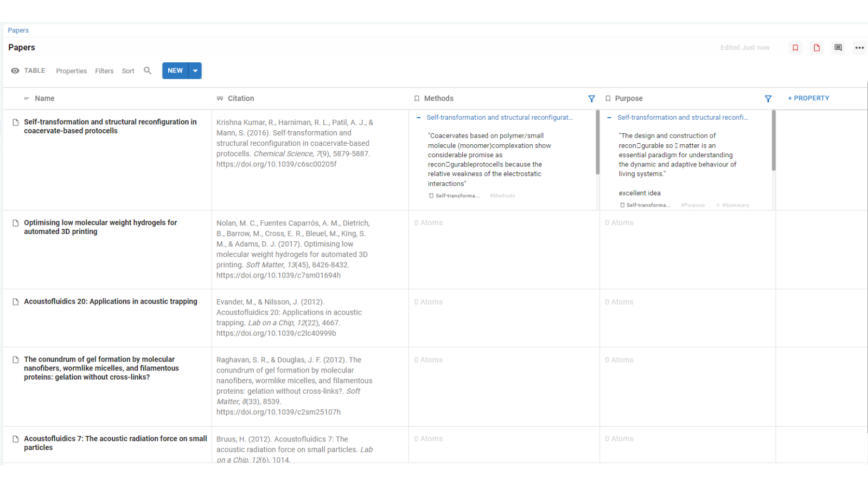Click the filter funnel in Purpose column
868x488 pixels.
768,99
